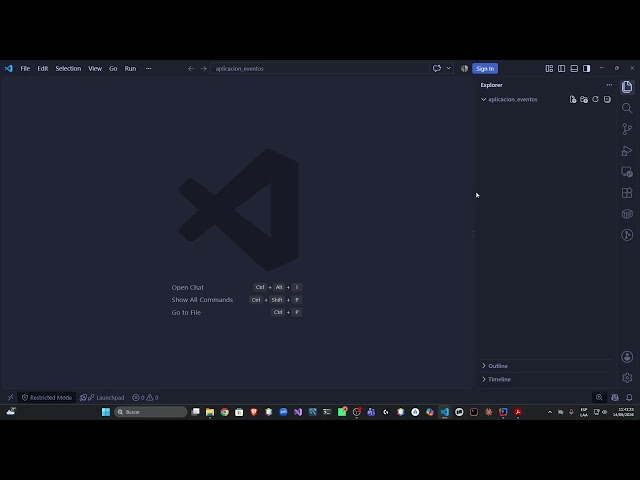
Task: Go forward with the right arrow
Action: (x=203, y=69)
